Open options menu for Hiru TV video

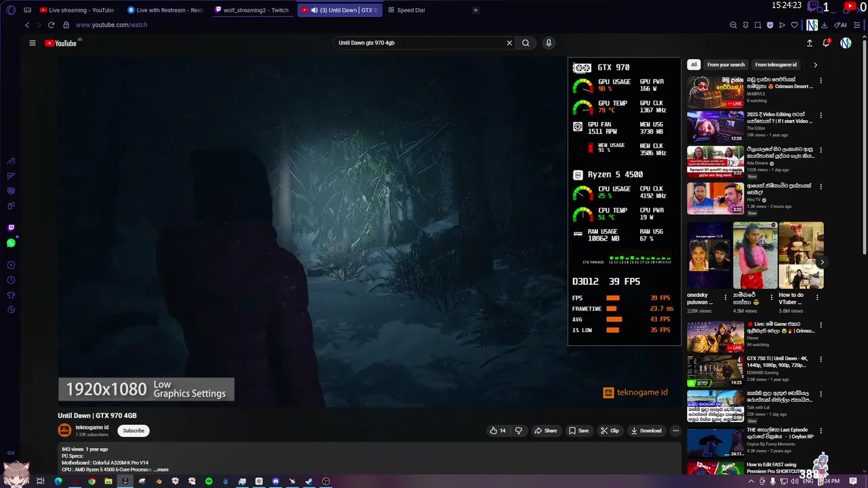[821, 186]
